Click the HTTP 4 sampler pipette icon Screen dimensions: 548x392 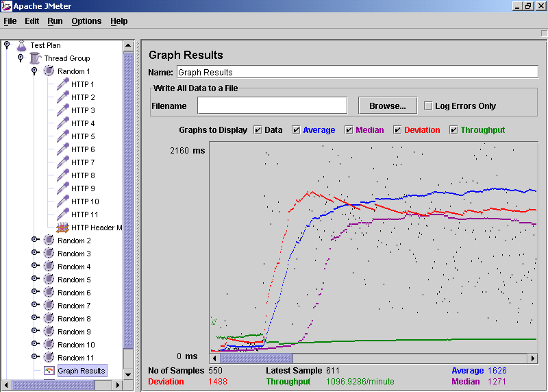point(63,123)
